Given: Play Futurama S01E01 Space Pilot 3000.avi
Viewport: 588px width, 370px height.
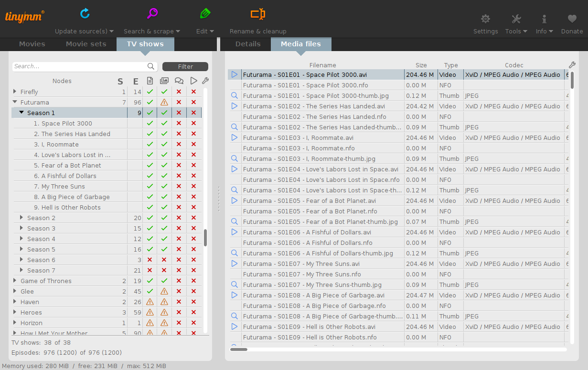Looking at the screenshot, I should [235, 74].
